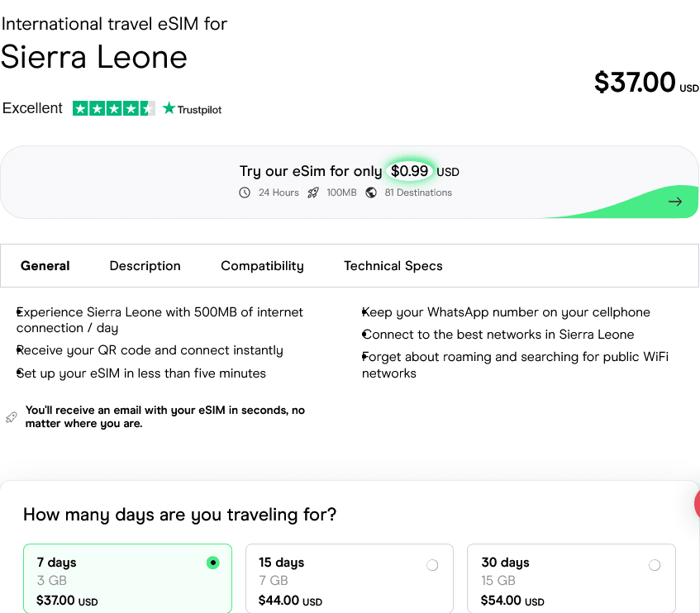Switch to the Description tab

(145, 266)
